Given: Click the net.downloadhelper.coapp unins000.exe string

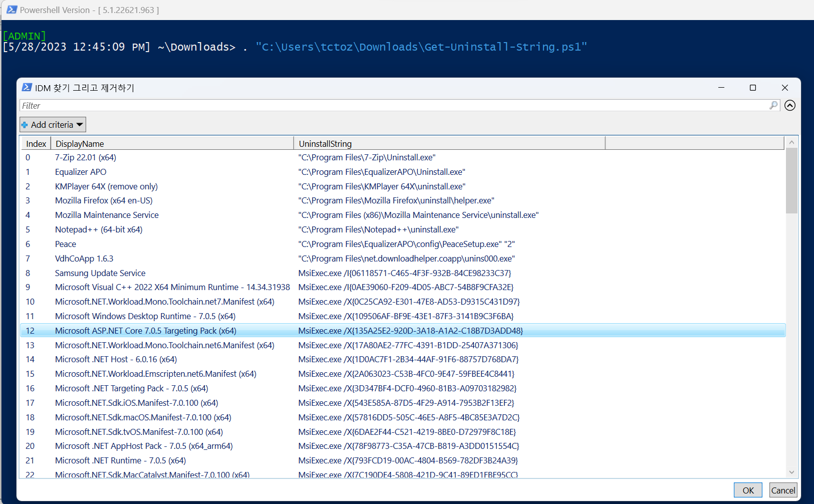Looking at the screenshot, I should [x=406, y=259].
